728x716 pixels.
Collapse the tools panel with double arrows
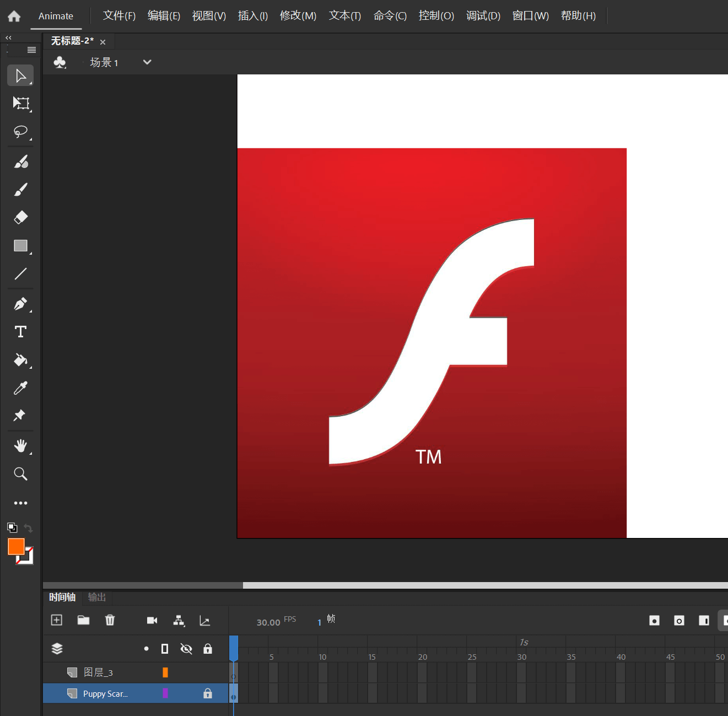[8, 37]
